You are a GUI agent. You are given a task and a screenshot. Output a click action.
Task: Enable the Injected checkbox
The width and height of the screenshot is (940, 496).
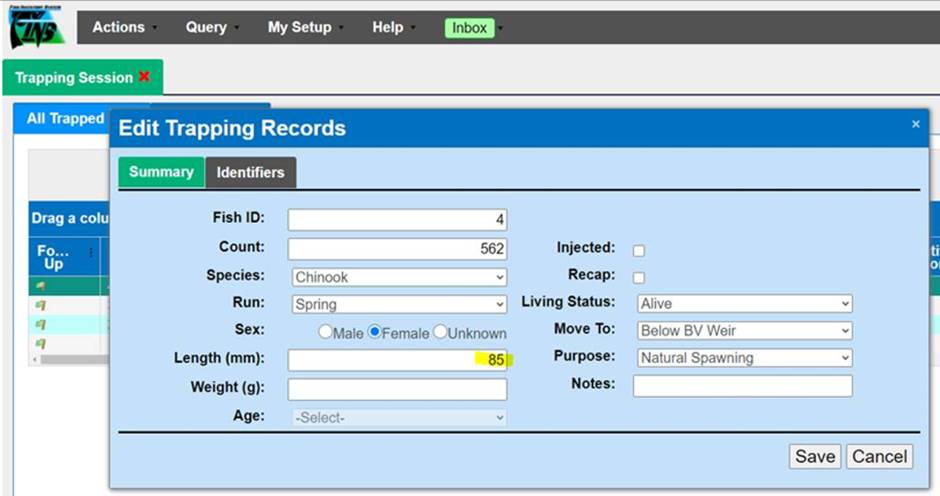click(639, 250)
